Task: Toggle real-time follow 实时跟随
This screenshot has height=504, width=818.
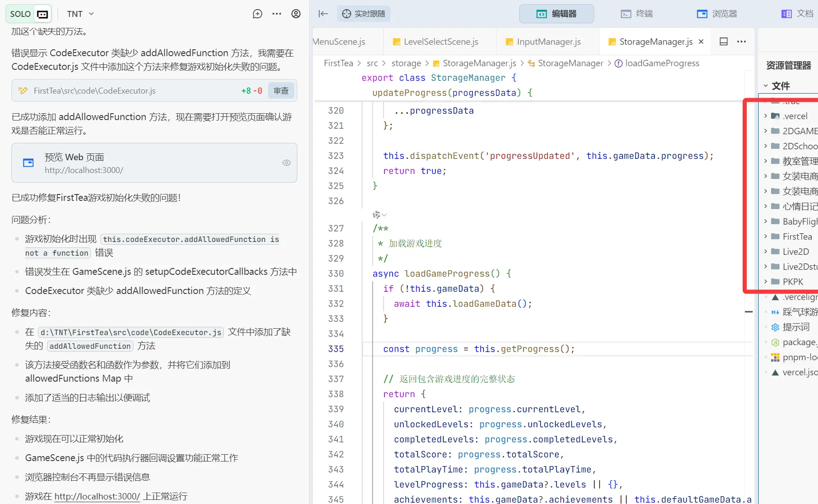Action: pyautogui.click(x=364, y=14)
